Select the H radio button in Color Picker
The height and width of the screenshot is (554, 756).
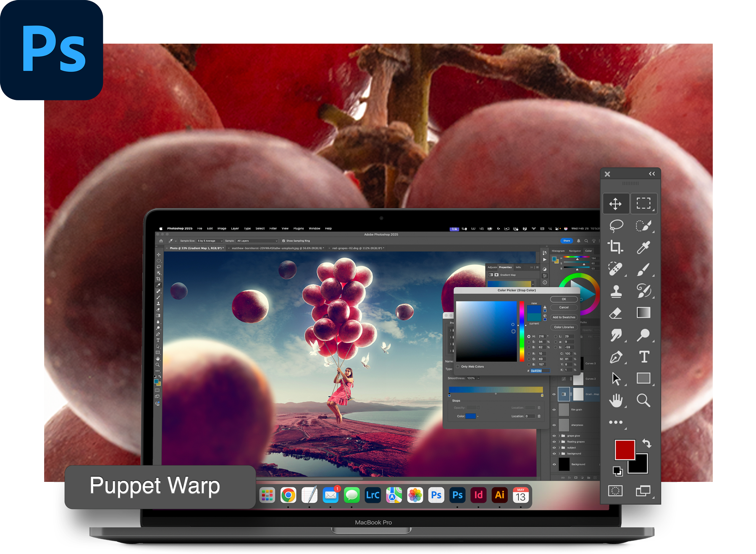[529, 337]
